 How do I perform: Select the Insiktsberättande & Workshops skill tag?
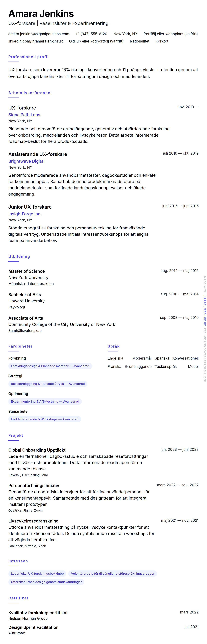click(44, 419)
